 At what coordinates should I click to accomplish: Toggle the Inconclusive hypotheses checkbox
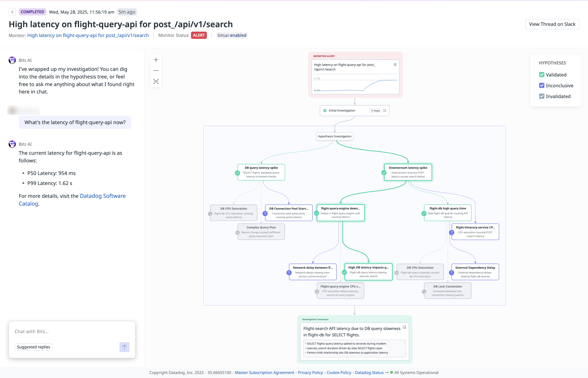(542, 85)
